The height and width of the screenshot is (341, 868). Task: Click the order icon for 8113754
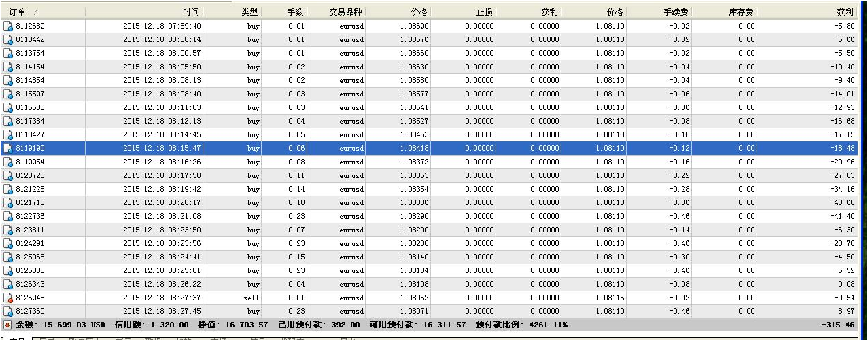point(8,53)
